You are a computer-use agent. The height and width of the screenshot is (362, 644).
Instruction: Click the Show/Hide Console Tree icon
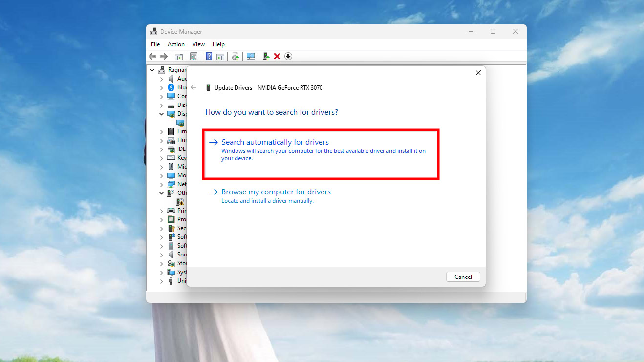pyautogui.click(x=179, y=56)
